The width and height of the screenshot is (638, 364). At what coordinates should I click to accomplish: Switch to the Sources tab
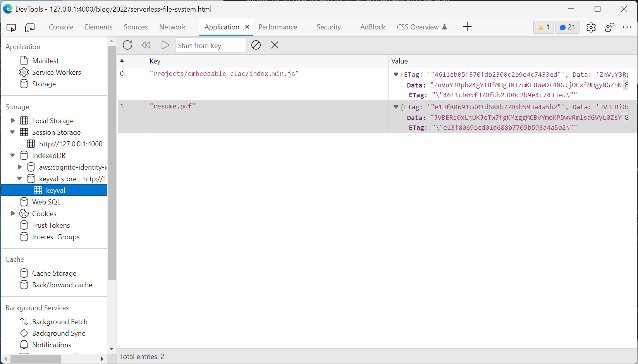136,27
